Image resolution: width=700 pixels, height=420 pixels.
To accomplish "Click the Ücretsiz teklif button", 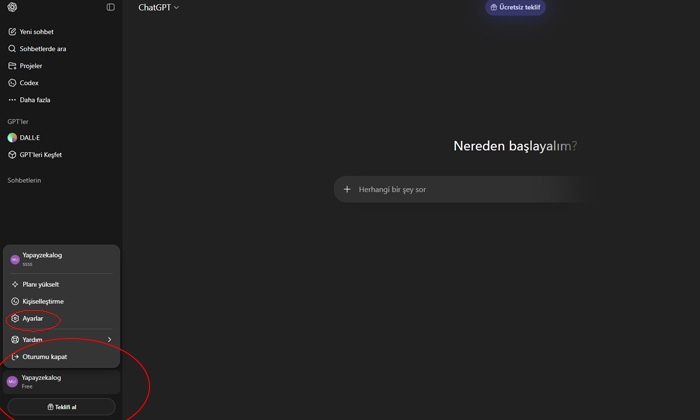I will (x=515, y=8).
